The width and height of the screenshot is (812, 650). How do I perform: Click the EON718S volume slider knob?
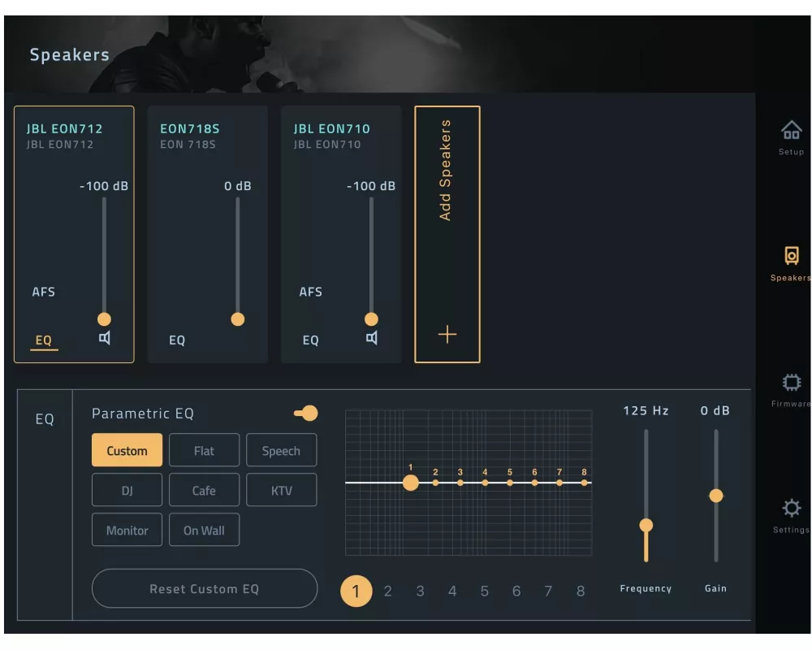[x=238, y=319]
